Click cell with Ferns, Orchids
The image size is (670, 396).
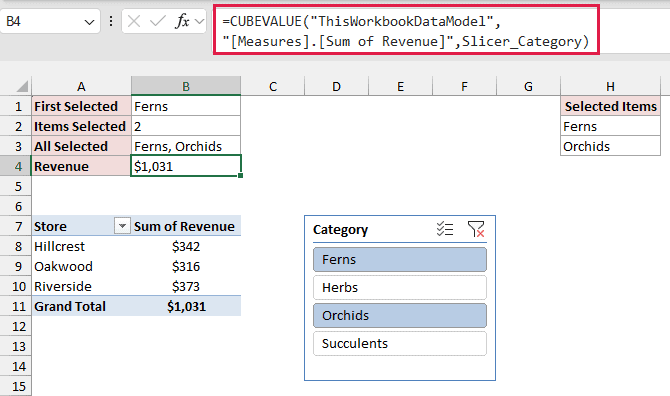click(186, 147)
